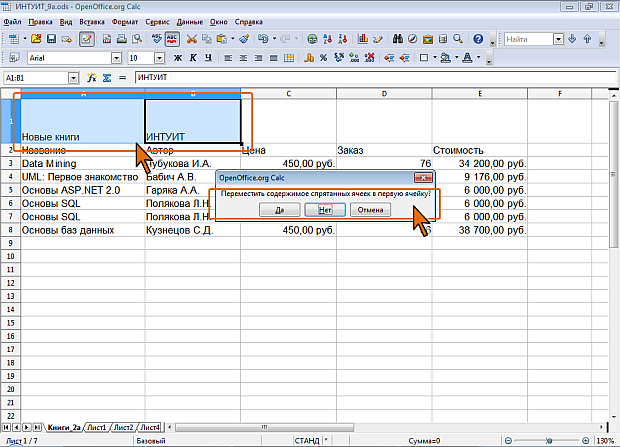The width and height of the screenshot is (620, 447).
Task: Toggle the AutoSpellcheck icon
Action: point(172,39)
